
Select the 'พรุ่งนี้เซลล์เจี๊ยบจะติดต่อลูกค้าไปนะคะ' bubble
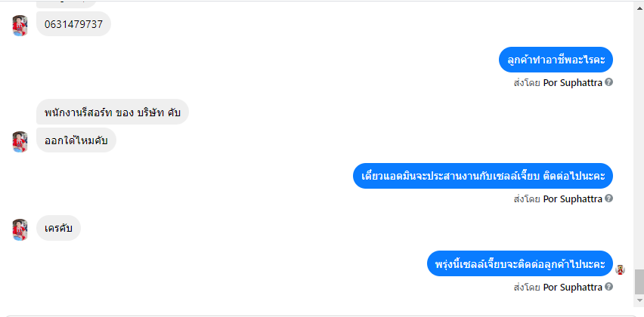tap(520, 264)
